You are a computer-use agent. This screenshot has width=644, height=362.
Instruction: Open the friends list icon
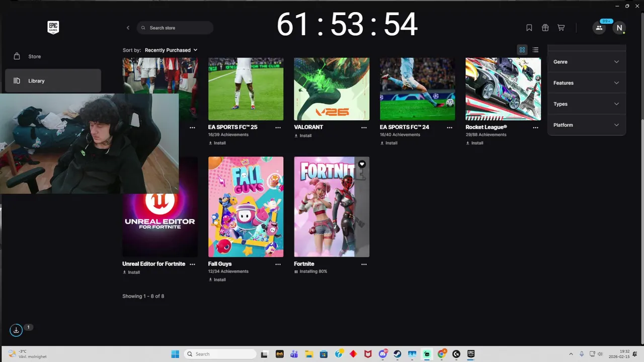tap(599, 28)
